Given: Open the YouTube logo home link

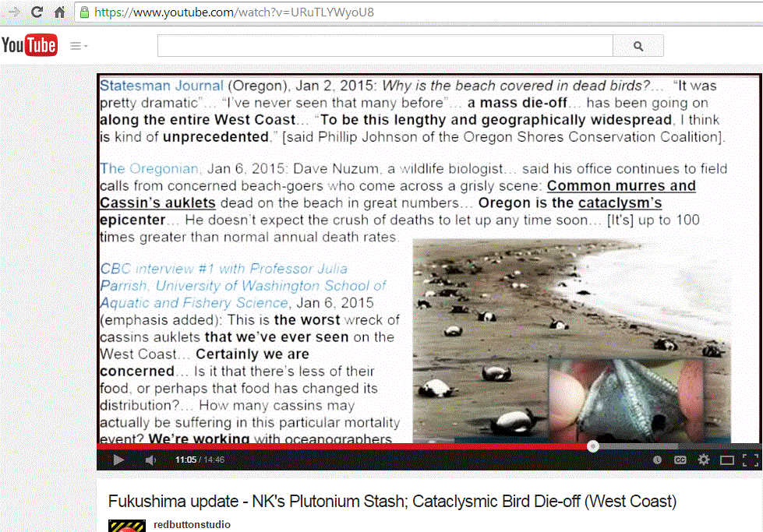Looking at the screenshot, I should pyautogui.click(x=30, y=45).
